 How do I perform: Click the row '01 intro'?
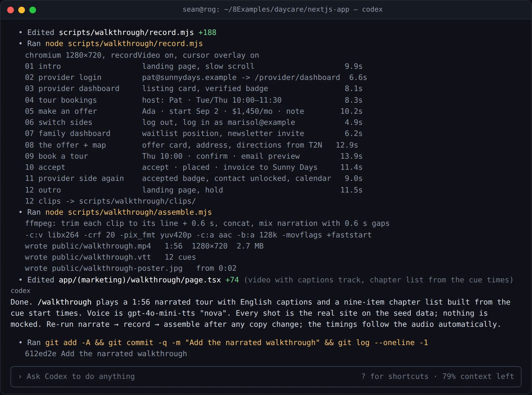click(x=194, y=66)
